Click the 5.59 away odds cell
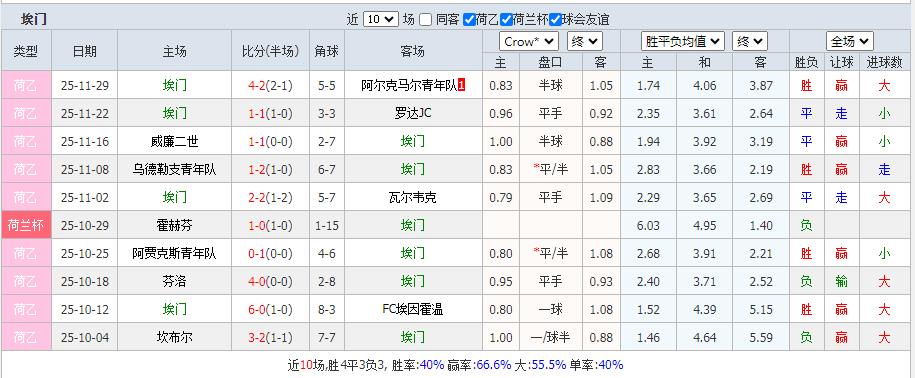Image resolution: width=915 pixels, height=378 pixels. coord(761,338)
